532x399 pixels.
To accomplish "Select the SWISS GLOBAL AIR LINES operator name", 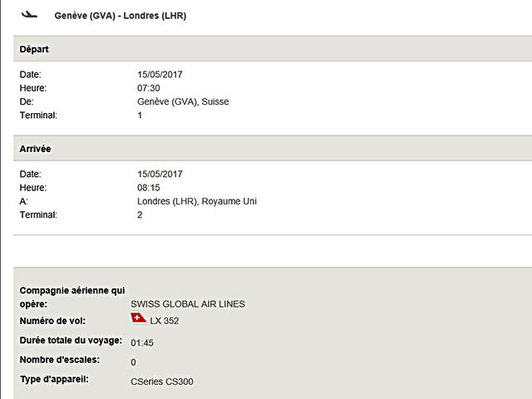I will point(188,304).
